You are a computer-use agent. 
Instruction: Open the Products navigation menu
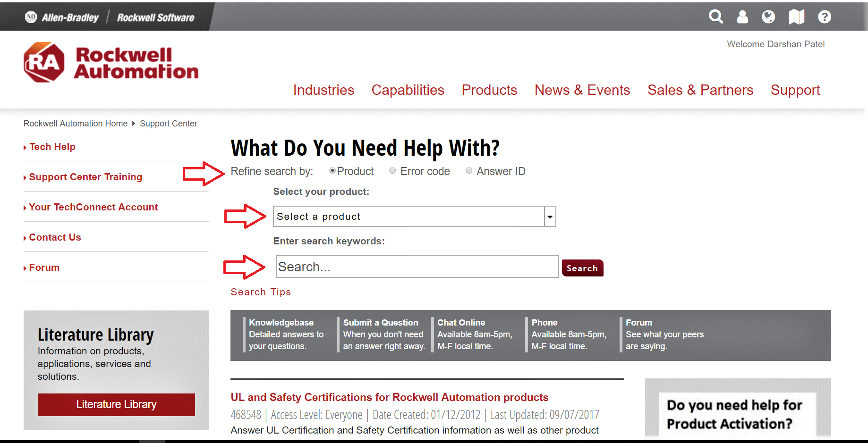489,90
